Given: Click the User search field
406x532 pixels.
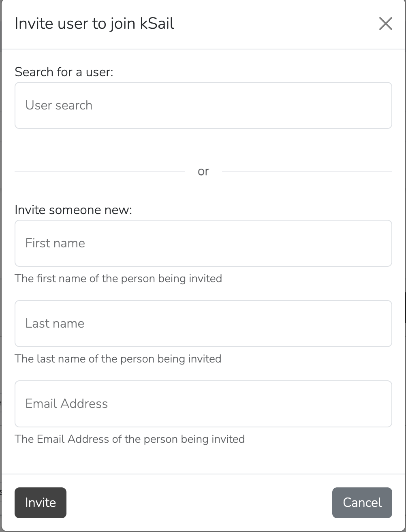Looking at the screenshot, I should [x=203, y=105].
